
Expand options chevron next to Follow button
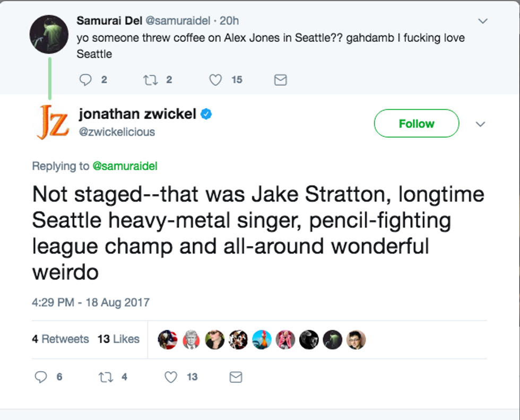pos(481,124)
